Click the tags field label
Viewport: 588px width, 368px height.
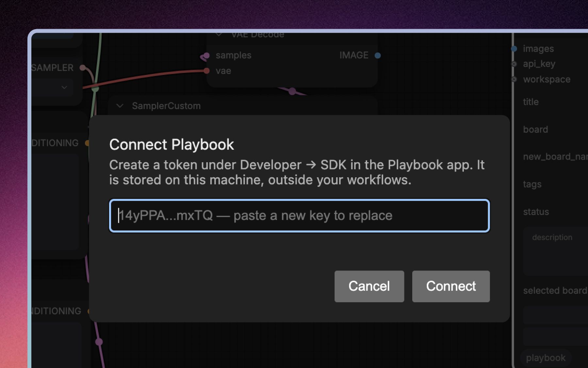pyautogui.click(x=532, y=184)
